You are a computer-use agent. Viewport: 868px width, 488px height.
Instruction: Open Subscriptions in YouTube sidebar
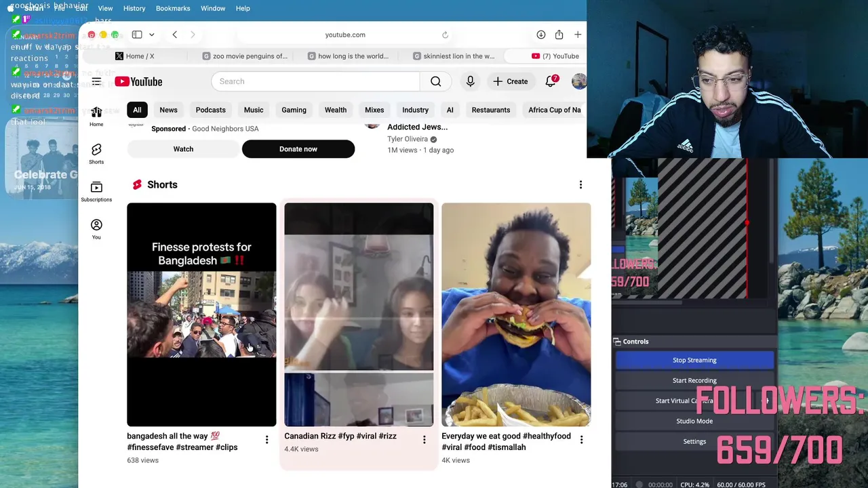(96, 192)
